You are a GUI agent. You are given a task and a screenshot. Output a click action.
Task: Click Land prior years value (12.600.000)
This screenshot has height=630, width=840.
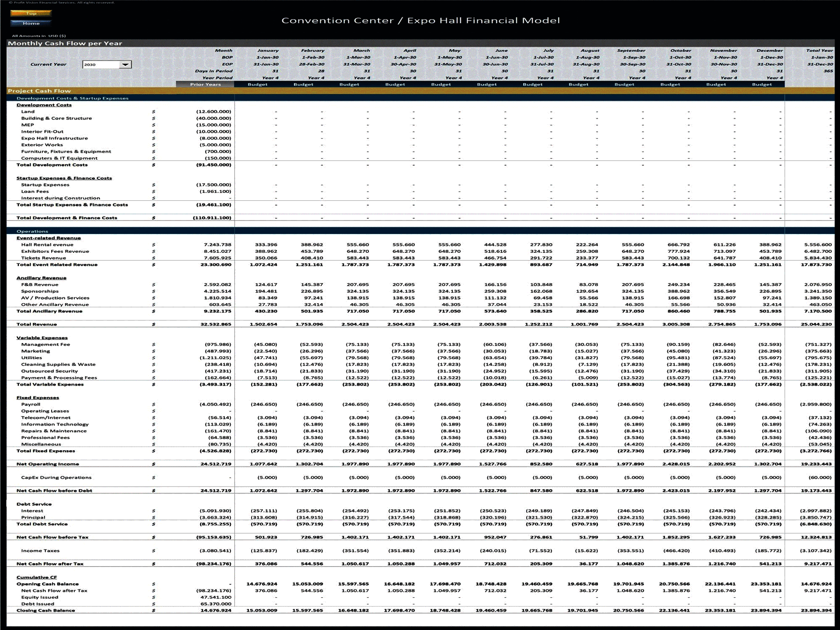click(213, 112)
